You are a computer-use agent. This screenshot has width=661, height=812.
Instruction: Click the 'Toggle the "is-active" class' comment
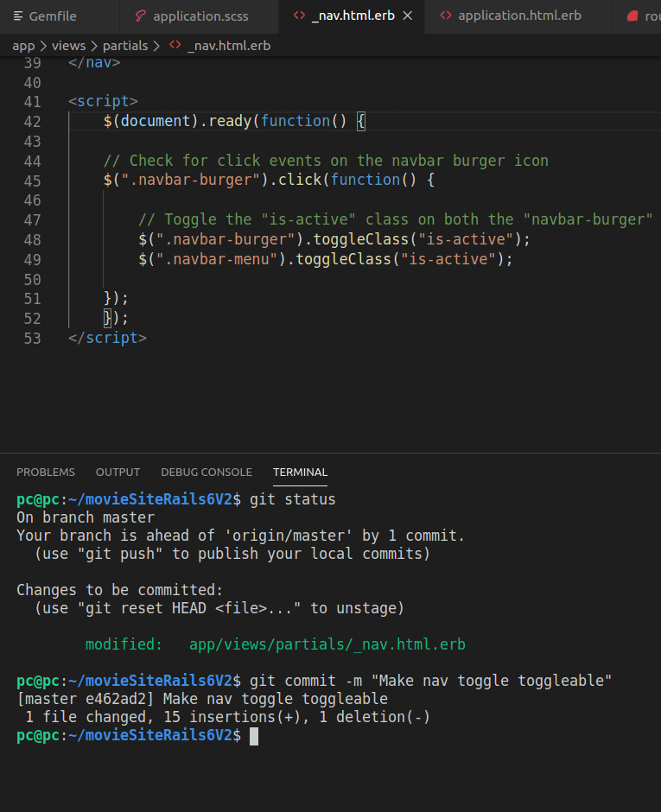click(x=395, y=219)
